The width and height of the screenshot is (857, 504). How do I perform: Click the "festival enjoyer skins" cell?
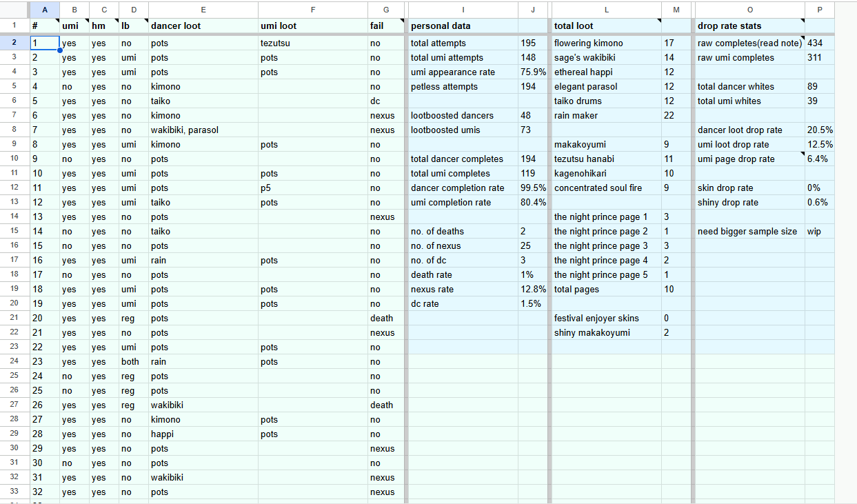point(606,319)
